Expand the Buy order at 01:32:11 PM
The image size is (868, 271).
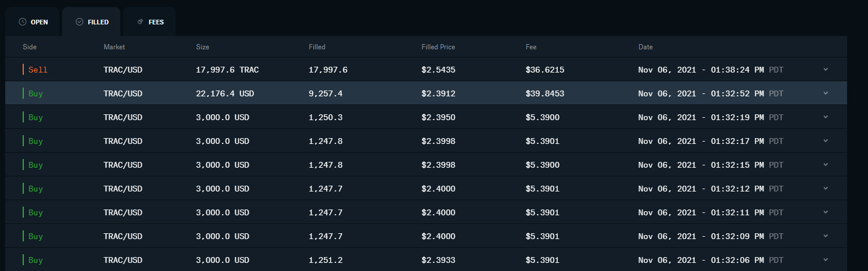coord(826,212)
